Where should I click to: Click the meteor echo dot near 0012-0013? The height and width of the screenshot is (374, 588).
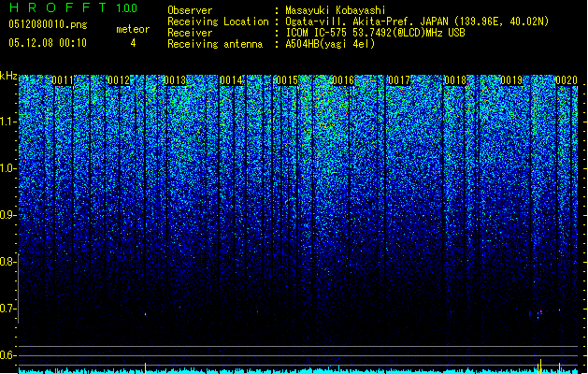pyautogui.click(x=146, y=314)
